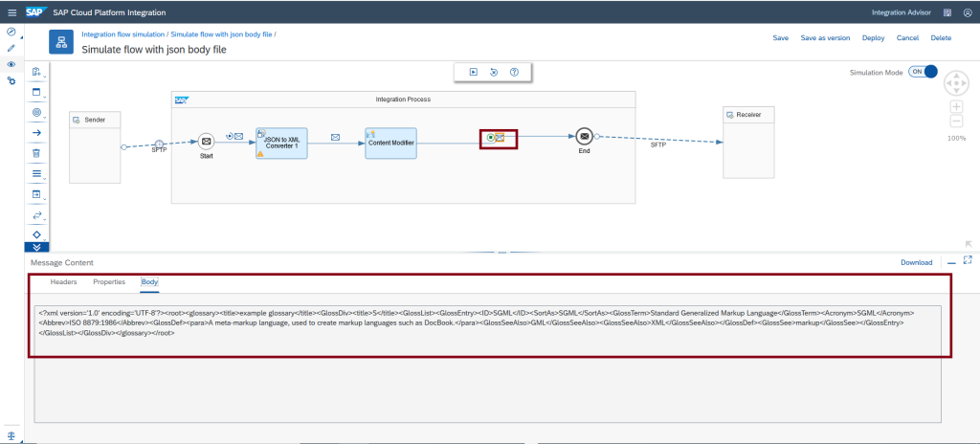Viewport: 980px width, 444px height.
Task: Select the trash Delete palette tool
Action: pos(36,153)
